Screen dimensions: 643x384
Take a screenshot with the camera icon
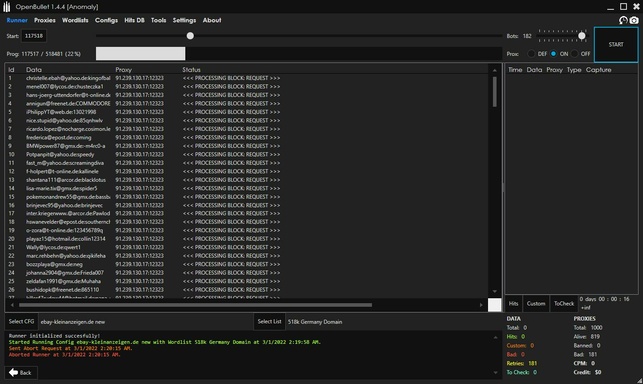[634, 20]
